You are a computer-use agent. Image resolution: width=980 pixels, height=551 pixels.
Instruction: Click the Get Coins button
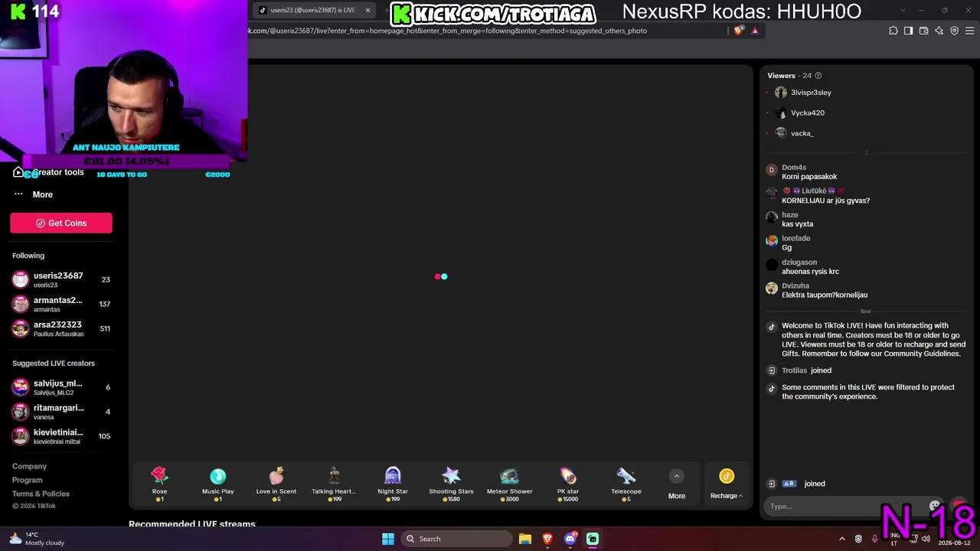[x=61, y=223]
